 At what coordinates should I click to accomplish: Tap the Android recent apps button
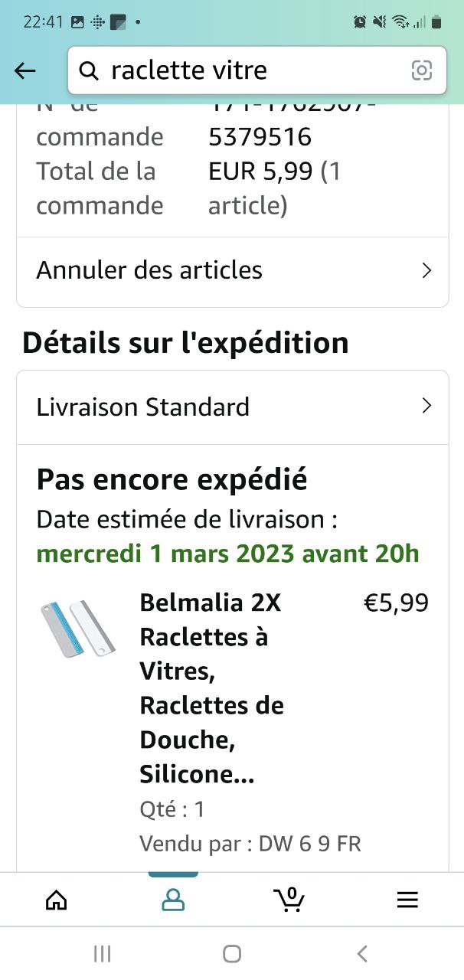pos(102,953)
